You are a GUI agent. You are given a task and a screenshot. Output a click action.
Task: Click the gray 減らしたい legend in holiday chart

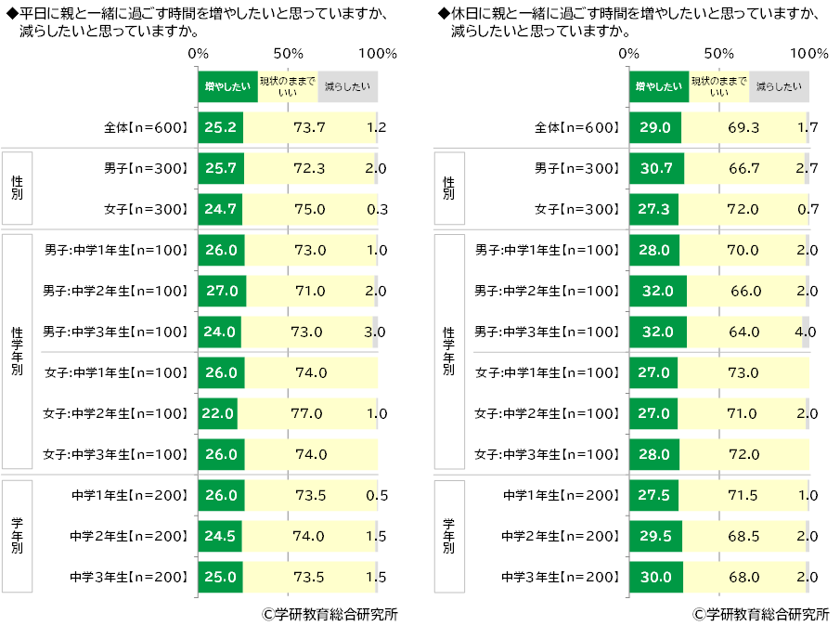[x=778, y=86]
